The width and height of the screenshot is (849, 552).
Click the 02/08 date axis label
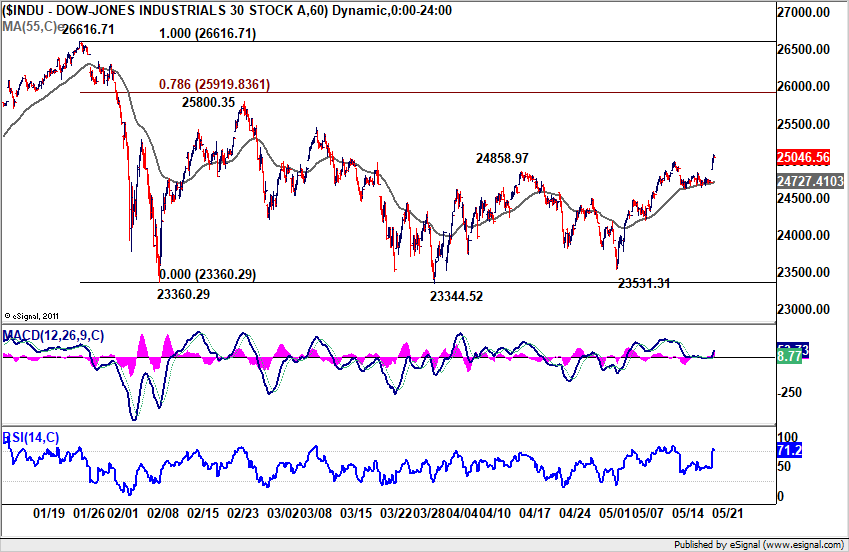(x=163, y=513)
